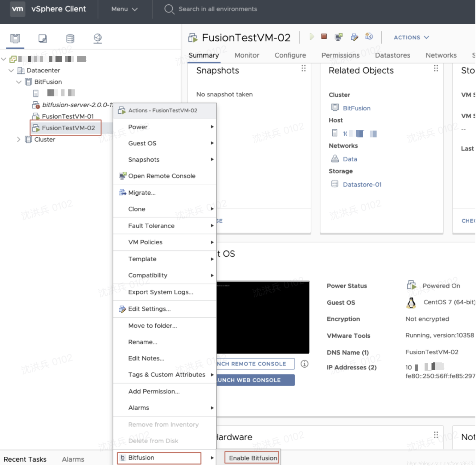Select Migrate from the context menu

[141, 193]
